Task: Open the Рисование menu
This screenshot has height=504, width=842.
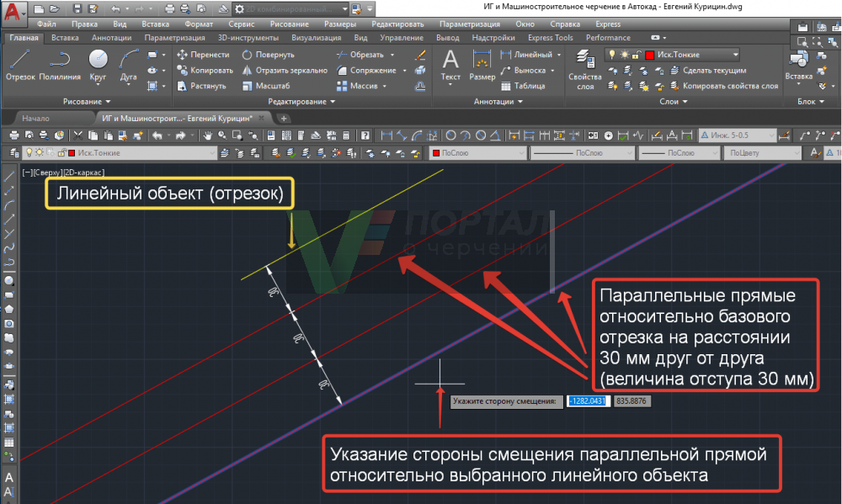Action: click(290, 24)
